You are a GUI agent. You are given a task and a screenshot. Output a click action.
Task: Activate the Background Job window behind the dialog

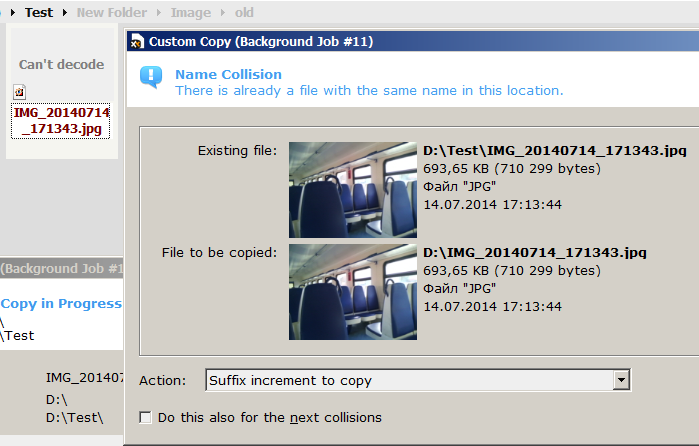click(60, 269)
